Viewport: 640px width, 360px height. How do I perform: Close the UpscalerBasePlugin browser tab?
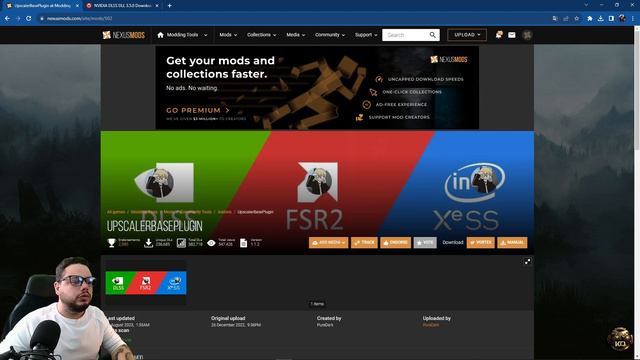(x=77, y=6)
